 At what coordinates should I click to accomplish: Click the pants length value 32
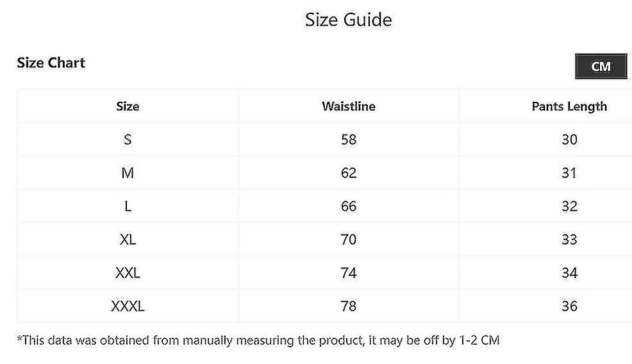pos(570,206)
